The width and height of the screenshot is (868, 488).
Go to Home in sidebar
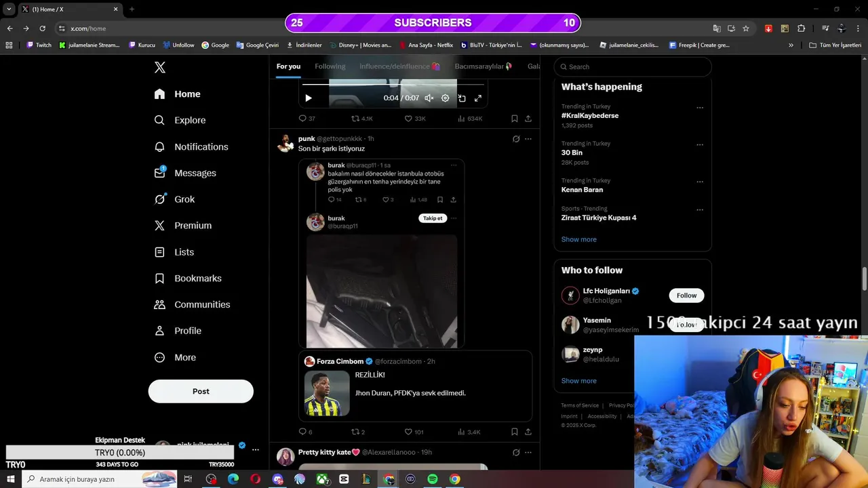pyautogui.click(x=178, y=94)
